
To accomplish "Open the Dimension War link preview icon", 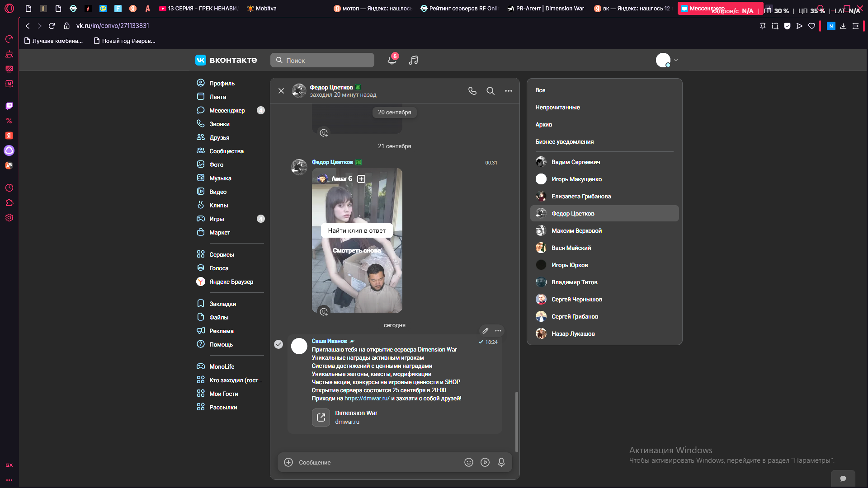I will tap(321, 418).
